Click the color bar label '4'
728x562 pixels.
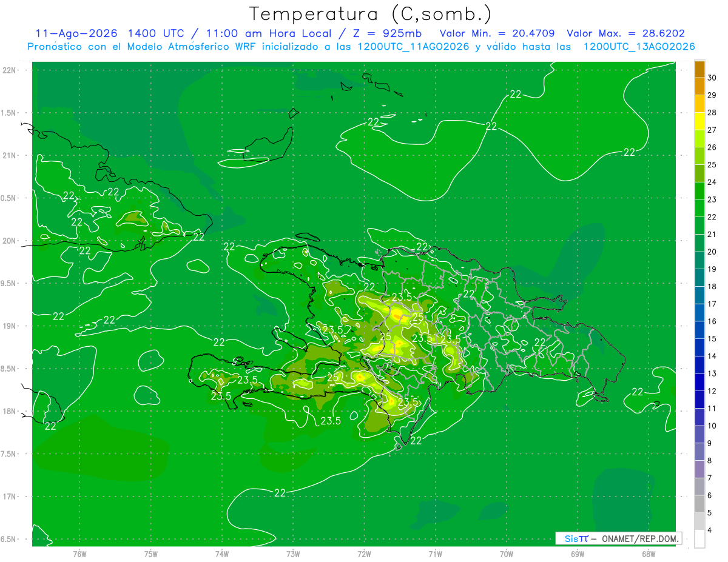[x=710, y=530]
